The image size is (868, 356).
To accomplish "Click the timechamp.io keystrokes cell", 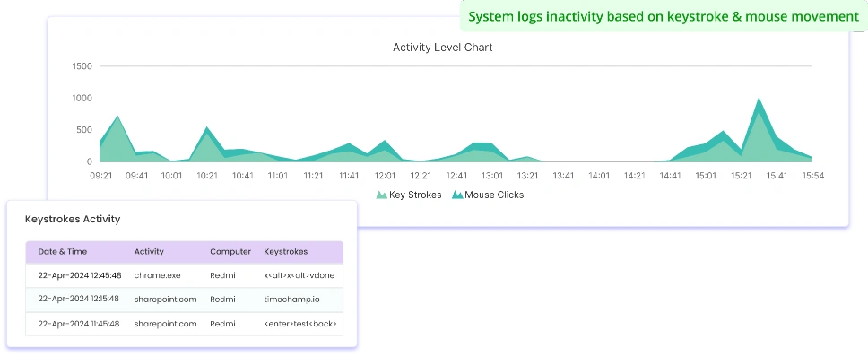I will click(x=291, y=299).
